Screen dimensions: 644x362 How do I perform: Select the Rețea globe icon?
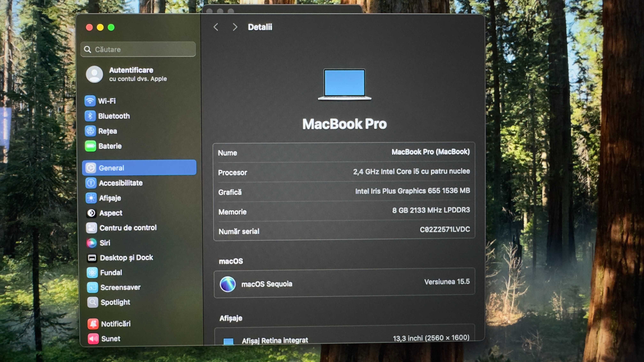[x=90, y=131]
